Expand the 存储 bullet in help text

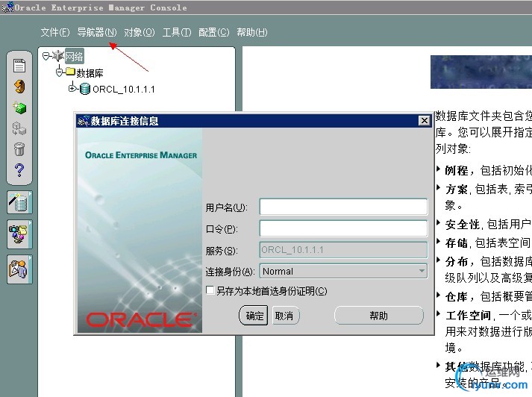[438, 241]
